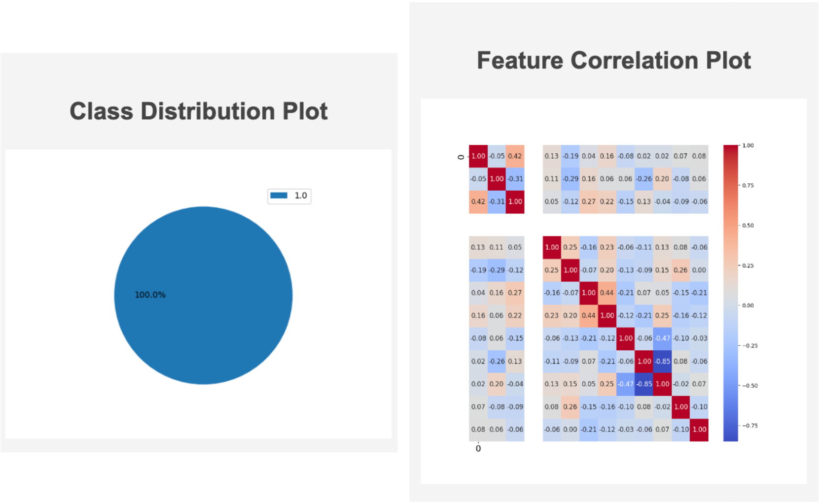The height and width of the screenshot is (504, 819).
Task: Click the Feature Correlation Plot heading
Action: click(x=613, y=60)
